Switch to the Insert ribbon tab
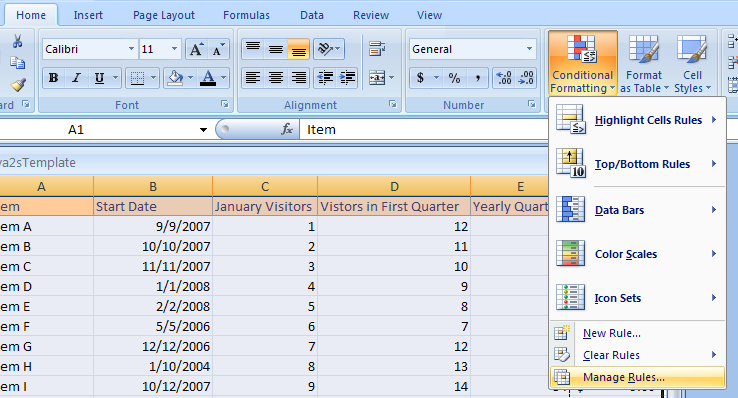 click(x=88, y=15)
